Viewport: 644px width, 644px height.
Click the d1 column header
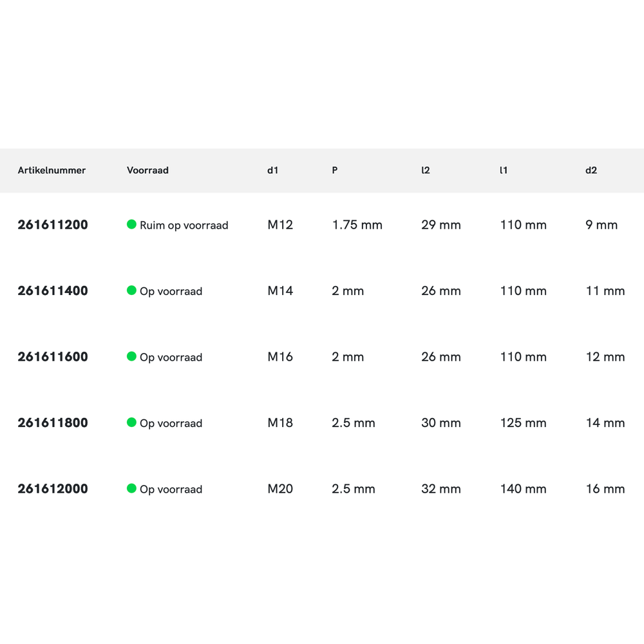click(273, 171)
